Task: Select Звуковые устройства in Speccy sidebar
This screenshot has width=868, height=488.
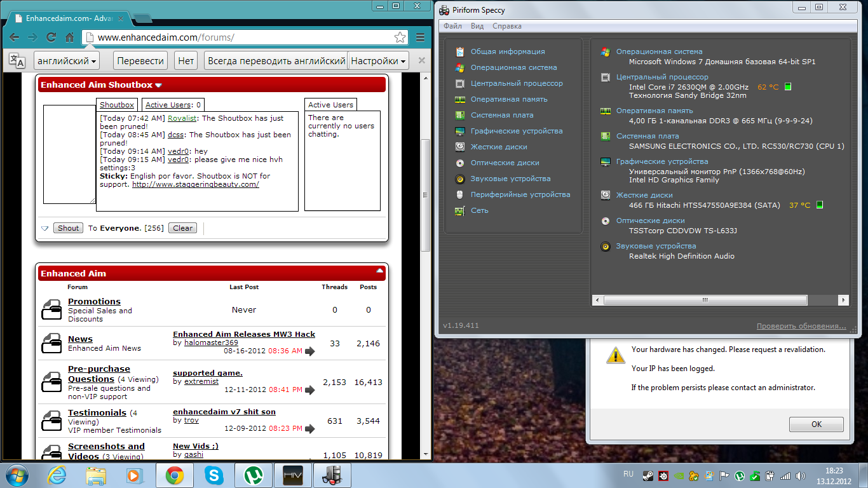Action: (x=510, y=179)
